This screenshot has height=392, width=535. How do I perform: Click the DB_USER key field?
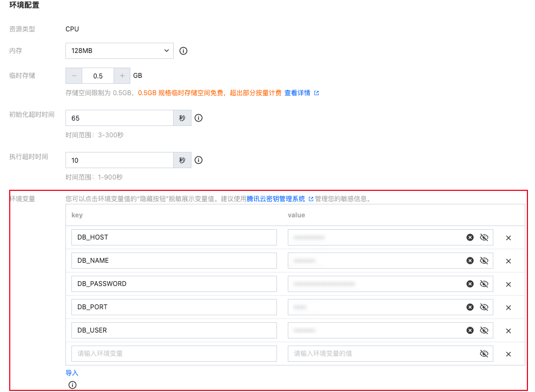174,330
